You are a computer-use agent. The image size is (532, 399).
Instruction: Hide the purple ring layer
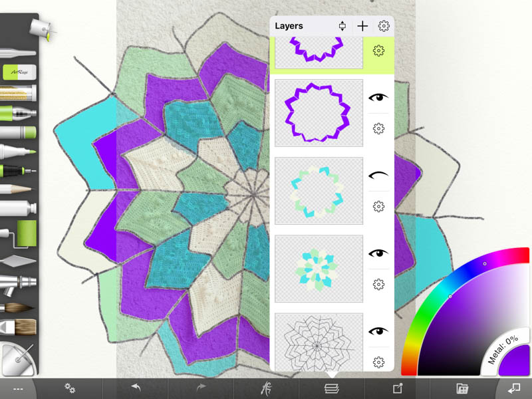[x=378, y=97]
